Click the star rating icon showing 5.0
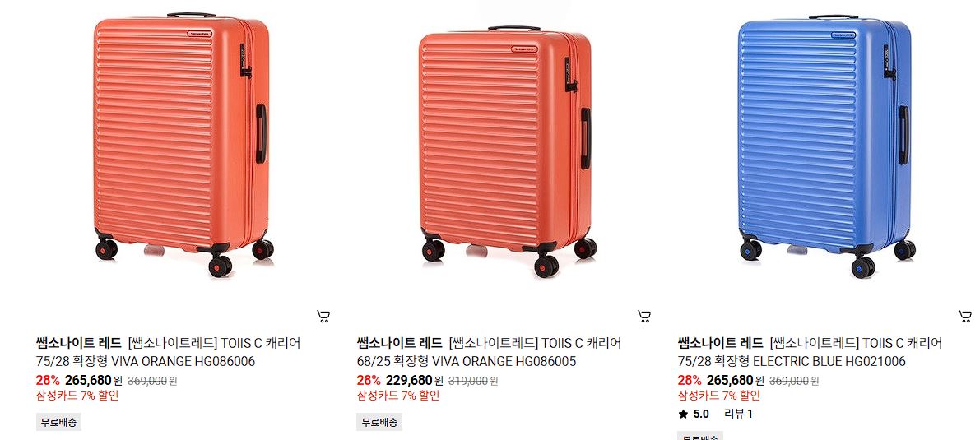This screenshot has height=440, width=980. click(x=683, y=414)
